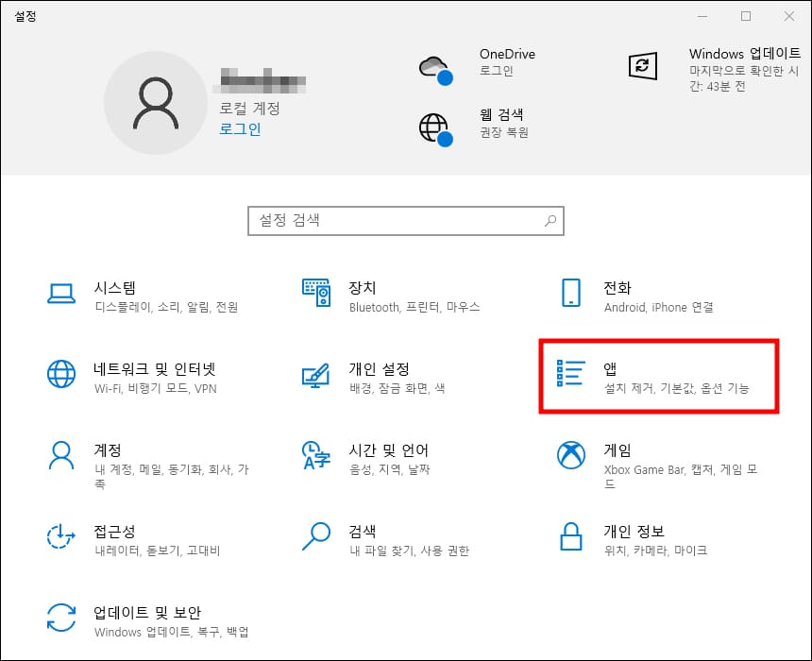
Task: Click the Windows 업데이트 status icon
Action: pos(643,67)
